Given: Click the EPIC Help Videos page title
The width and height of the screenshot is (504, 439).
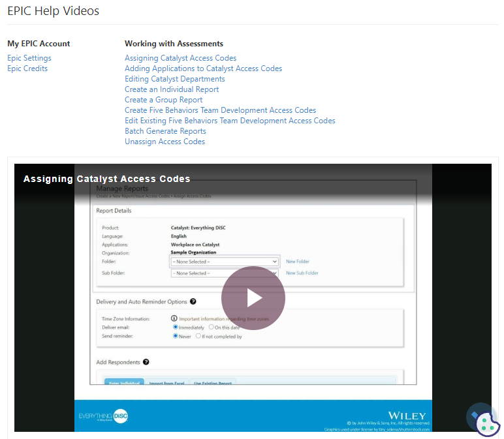Looking at the screenshot, I should click(54, 11).
